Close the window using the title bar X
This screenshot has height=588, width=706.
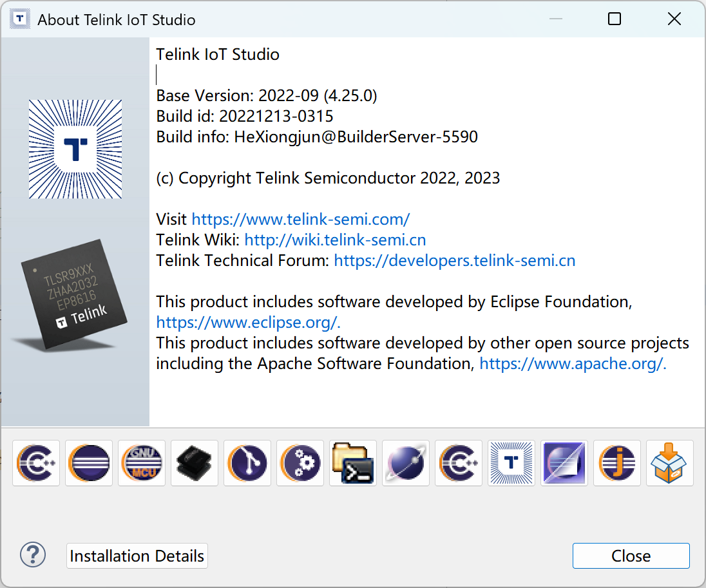[674, 19]
